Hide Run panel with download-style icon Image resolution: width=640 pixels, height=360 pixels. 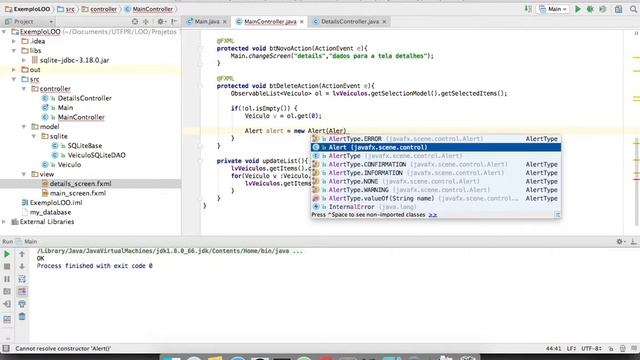pyautogui.click(x=633, y=242)
